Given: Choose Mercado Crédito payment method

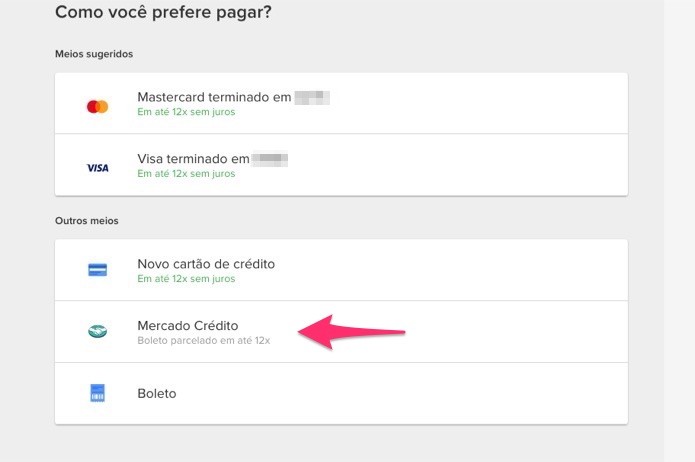Looking at the screenshot, I should [341, 332].
